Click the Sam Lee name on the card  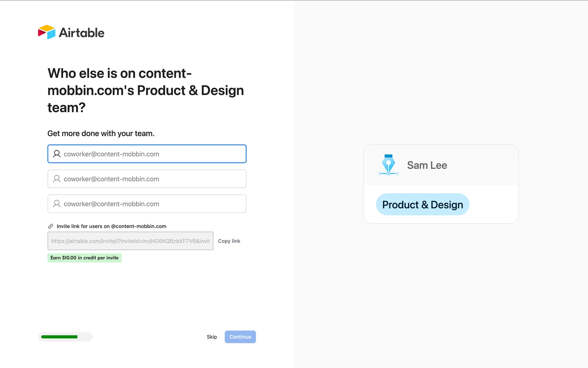pyautogui.click(x=427, y=165)
